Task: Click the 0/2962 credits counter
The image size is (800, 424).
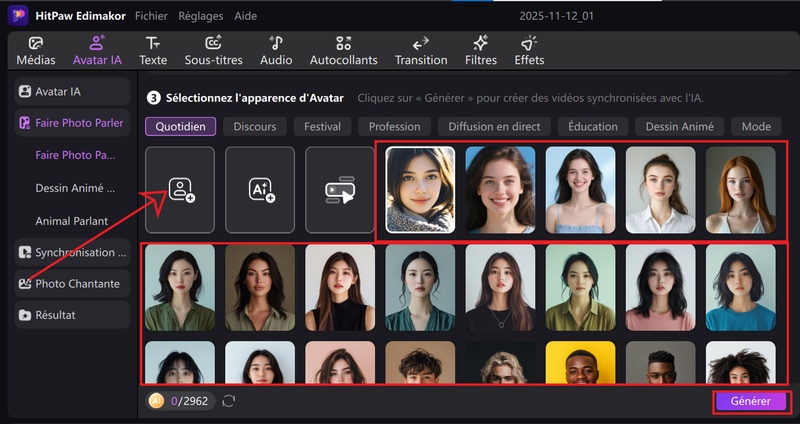Action: (x=189, y=401)
